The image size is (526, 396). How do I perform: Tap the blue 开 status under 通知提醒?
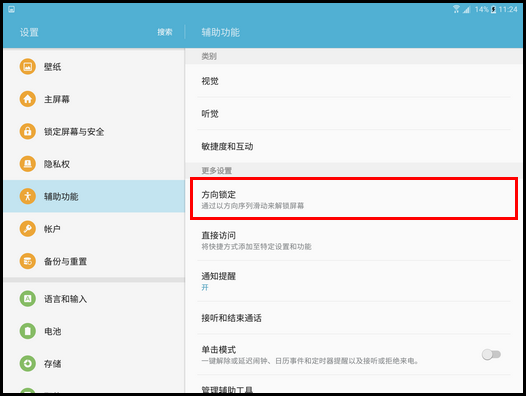point(205,287)
